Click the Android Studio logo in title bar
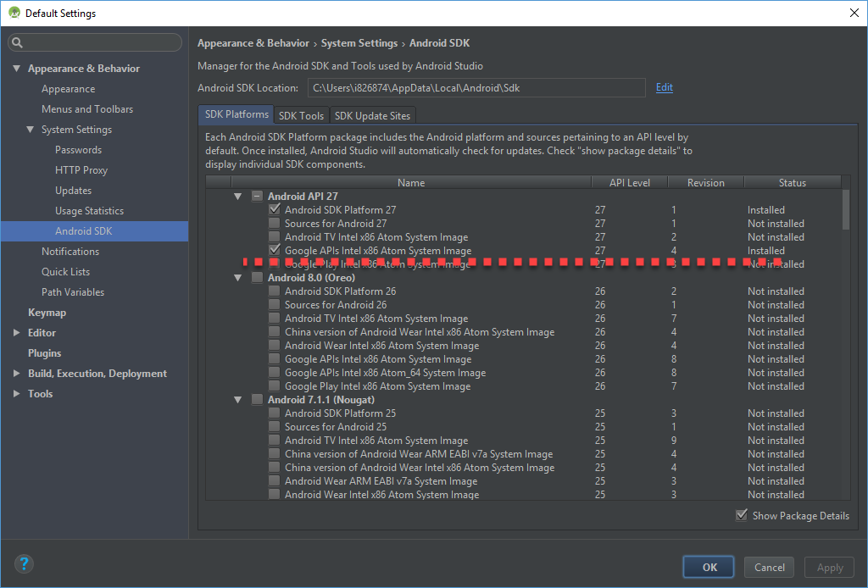This screenshot has width=868, height=588. [x=14, y=13]
